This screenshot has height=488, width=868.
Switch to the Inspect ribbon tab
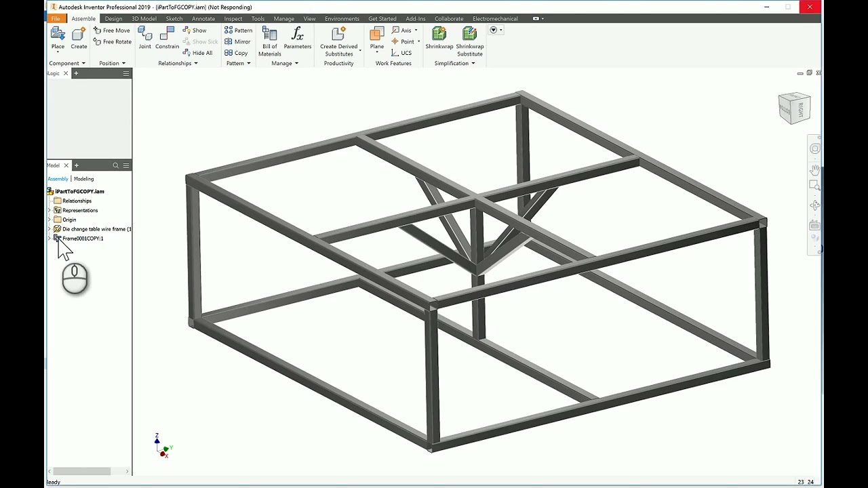(233, 18)
